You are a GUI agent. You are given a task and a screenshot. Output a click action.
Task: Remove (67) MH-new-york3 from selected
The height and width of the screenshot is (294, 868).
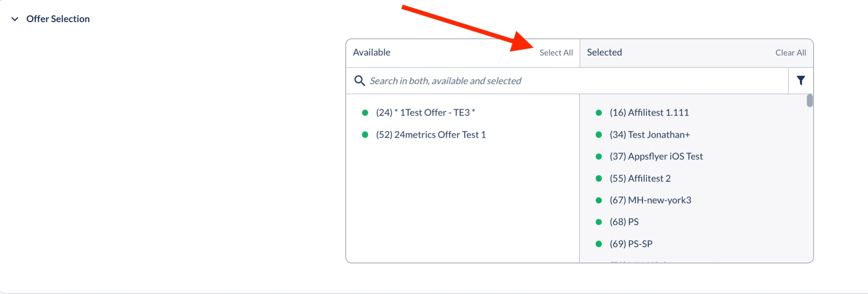[x=650, y=200]
